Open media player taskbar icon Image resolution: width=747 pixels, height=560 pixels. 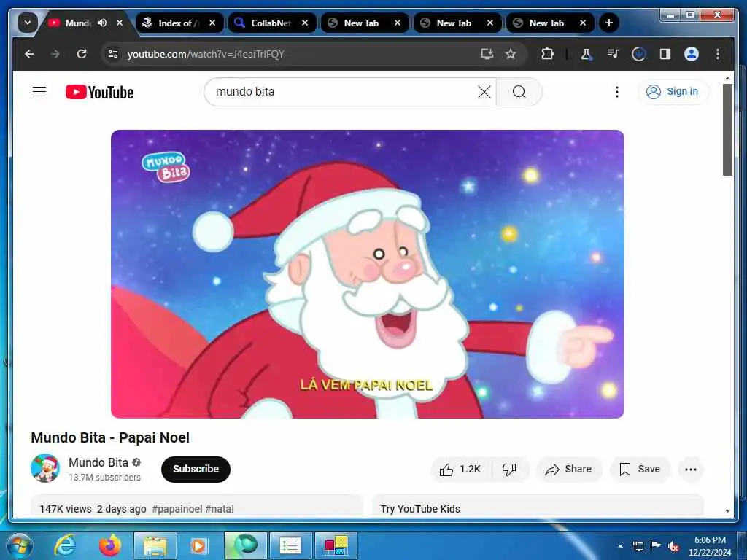point(198,545)
